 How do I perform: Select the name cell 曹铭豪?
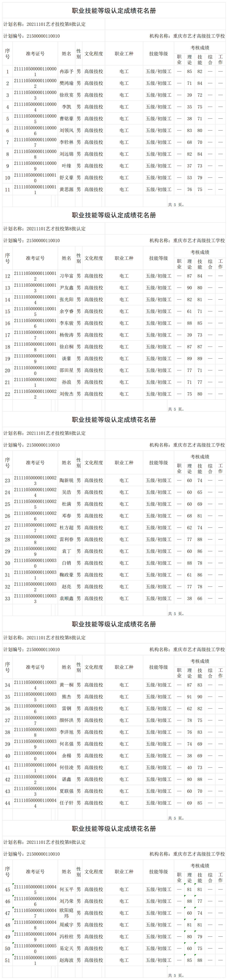coord(67,119)
